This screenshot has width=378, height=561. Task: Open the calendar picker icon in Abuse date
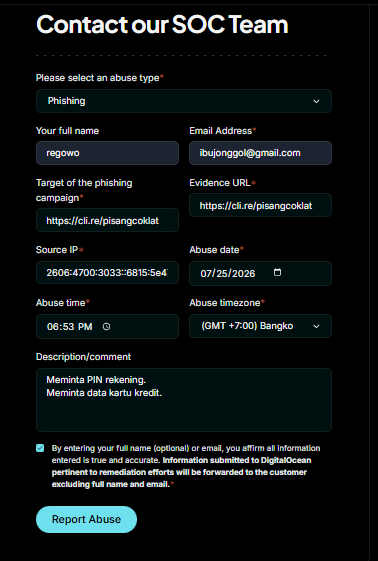277,273
